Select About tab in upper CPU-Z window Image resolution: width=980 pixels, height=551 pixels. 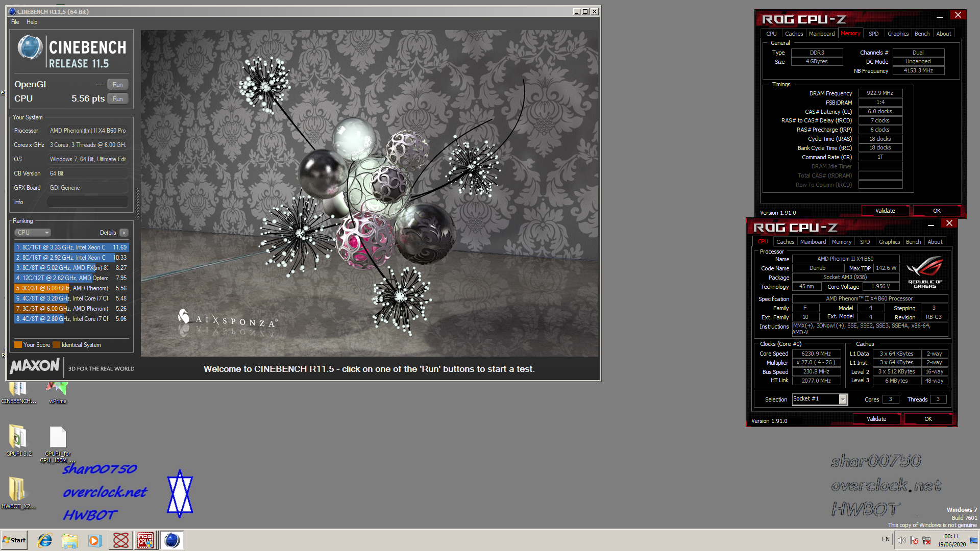pyautogui.click(x=943, y=34)
